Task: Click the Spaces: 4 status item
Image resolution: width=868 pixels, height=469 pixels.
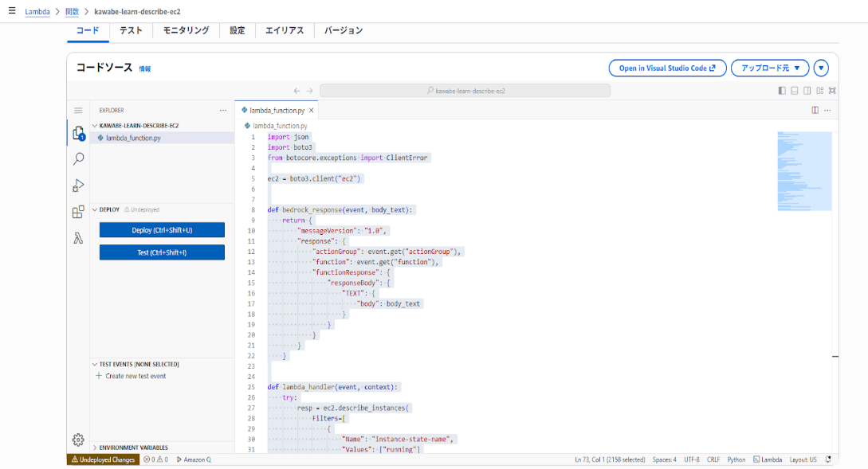Action: click(664, 459)
